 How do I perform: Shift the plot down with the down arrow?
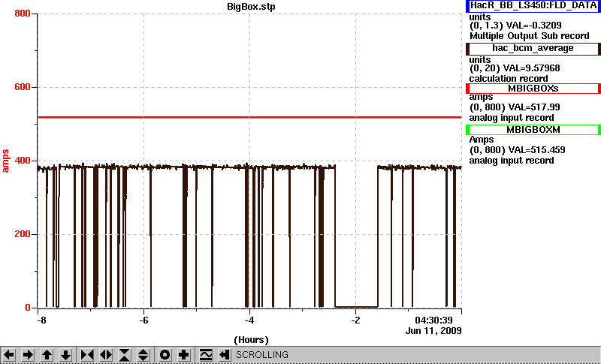[x=65, y=355]
